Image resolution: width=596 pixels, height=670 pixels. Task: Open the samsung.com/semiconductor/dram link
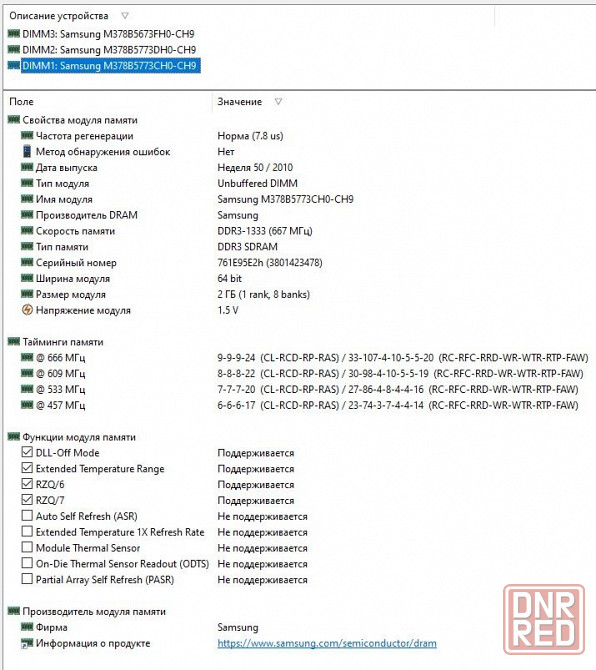pos(327,643)
